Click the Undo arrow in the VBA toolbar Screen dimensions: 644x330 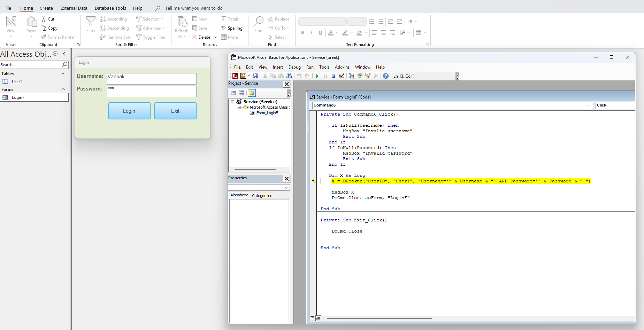(299, 76)
